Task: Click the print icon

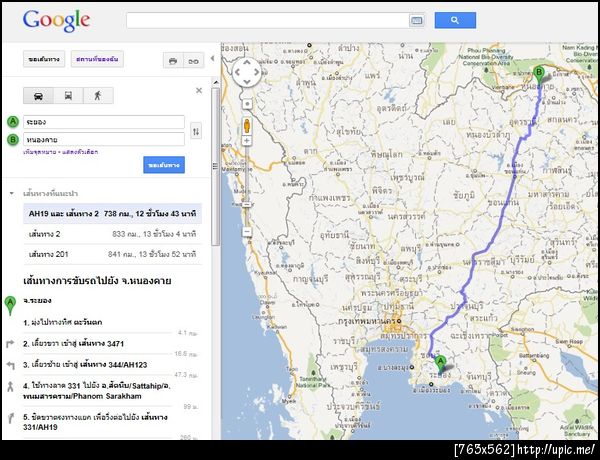Action: 173,61
